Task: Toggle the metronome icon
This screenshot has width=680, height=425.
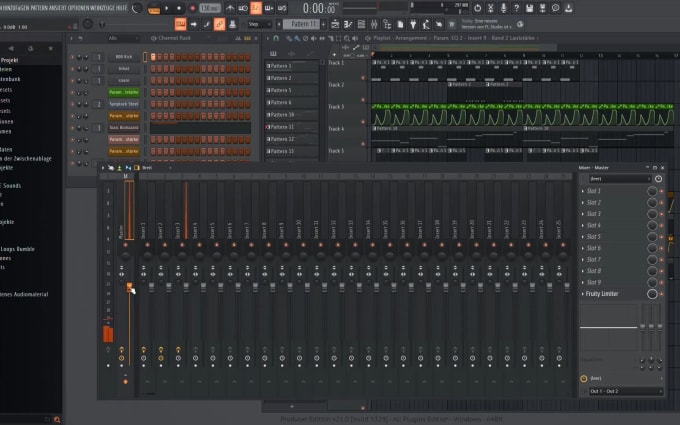Action: tap(230, 8)
